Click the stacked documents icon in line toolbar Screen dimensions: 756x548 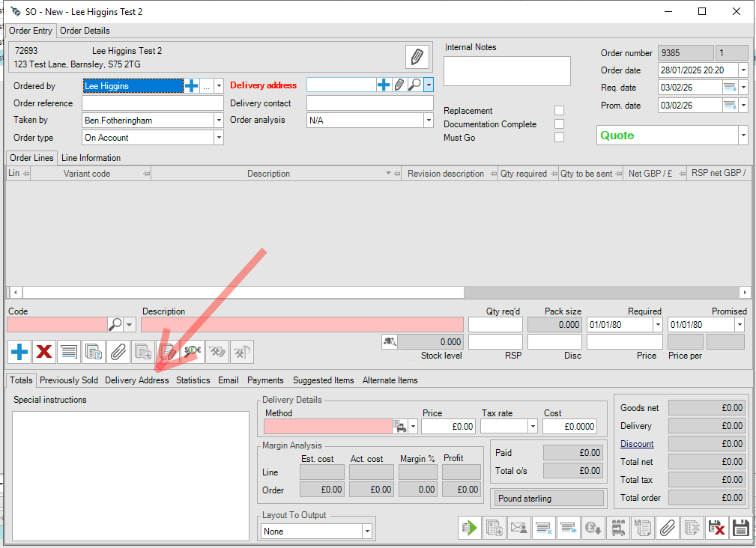click(x=94, y=352)
